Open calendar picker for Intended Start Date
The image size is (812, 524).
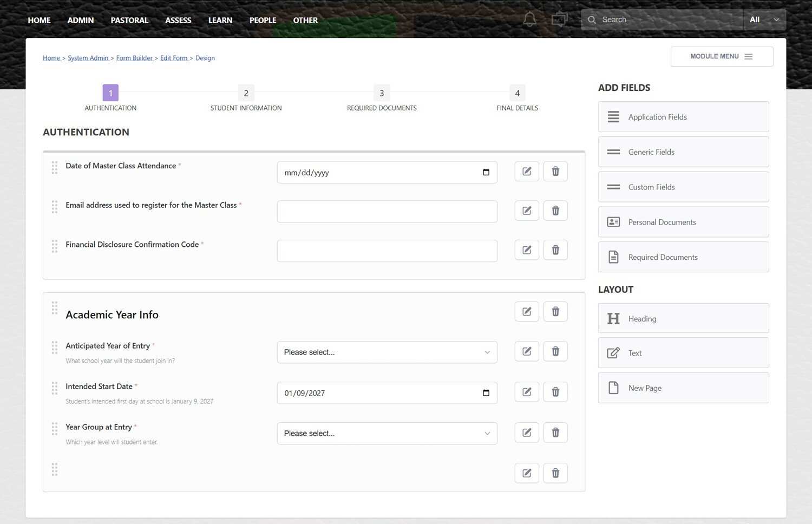486,393
